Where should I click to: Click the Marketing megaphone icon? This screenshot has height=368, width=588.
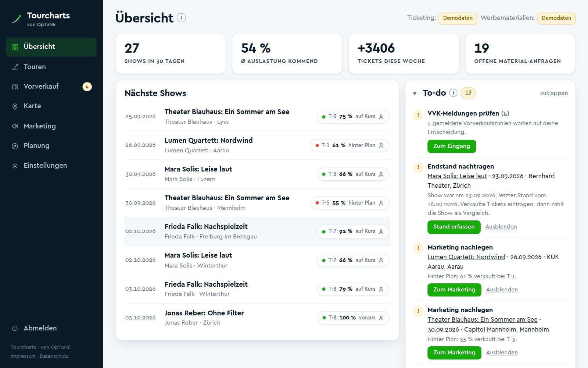(15, 126)
